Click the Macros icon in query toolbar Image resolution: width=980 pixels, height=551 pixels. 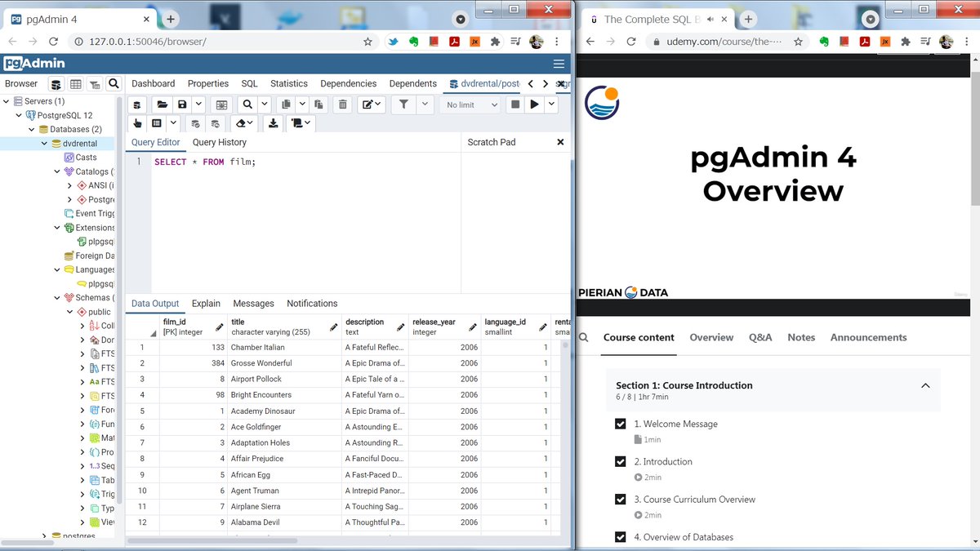[x=296, y=123]
